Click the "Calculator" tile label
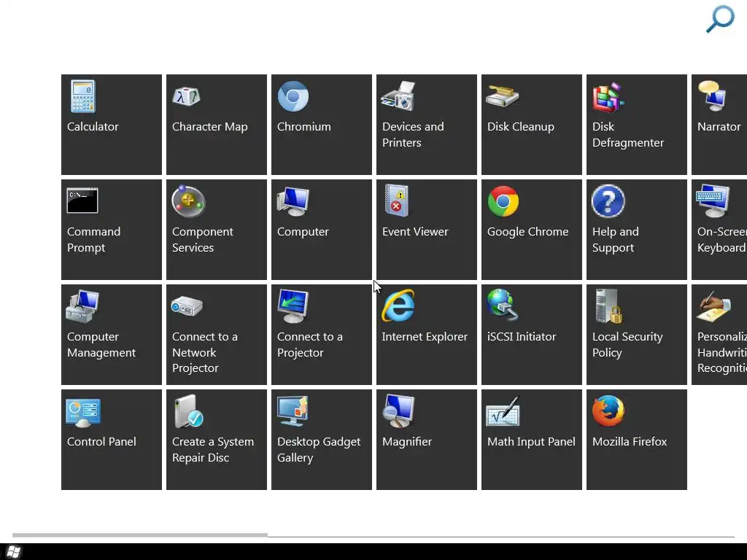 tap(93, 127)
